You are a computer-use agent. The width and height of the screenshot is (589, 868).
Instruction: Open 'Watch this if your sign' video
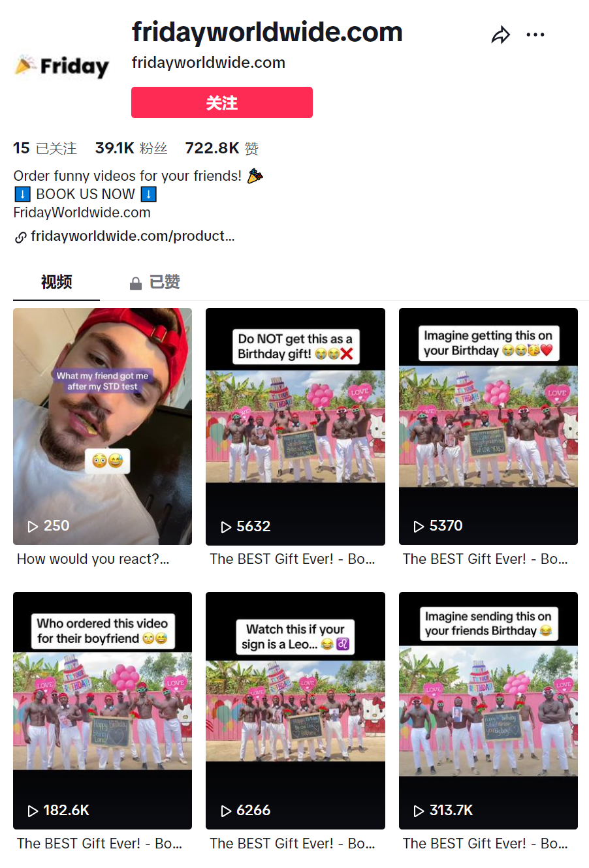coord(295,710)
